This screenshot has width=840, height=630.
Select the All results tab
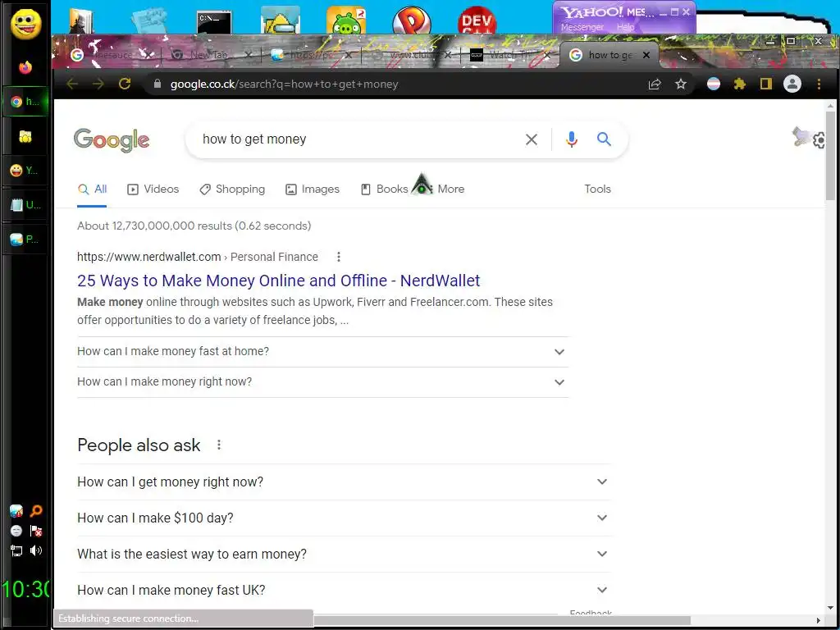(92, 189)
